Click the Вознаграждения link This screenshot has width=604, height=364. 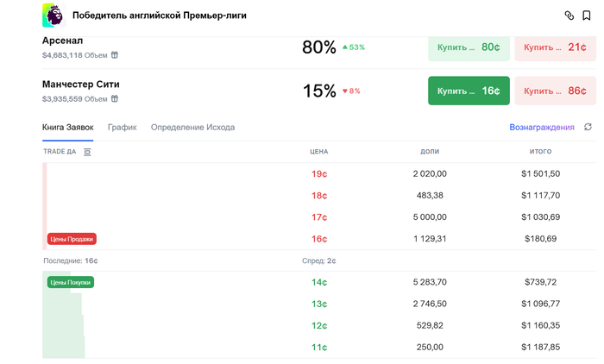[542, 127]
